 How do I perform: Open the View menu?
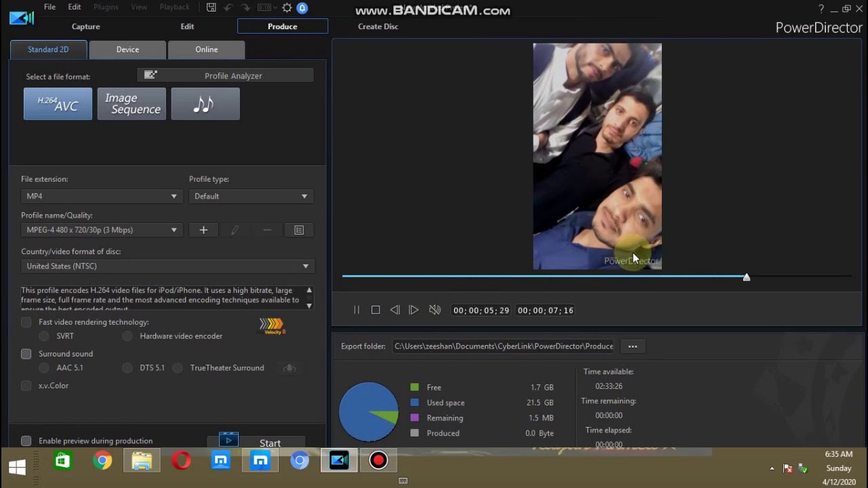pyautogui.click(x=139, y=7)
